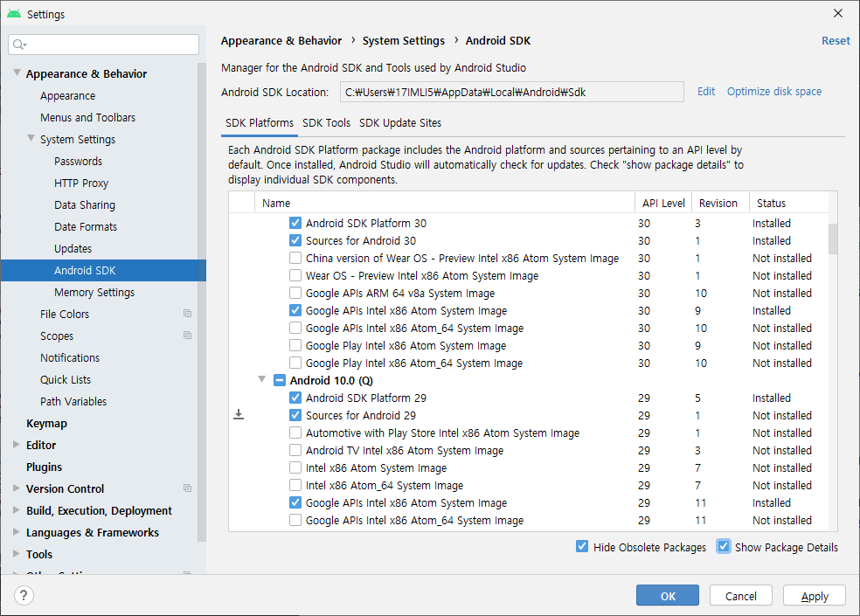
Task: Open the SDK Update Sites tab
Action: [400, 123]
